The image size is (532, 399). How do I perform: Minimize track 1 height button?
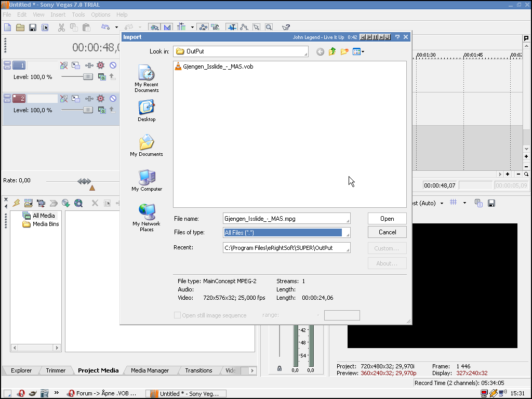point(7,63)
